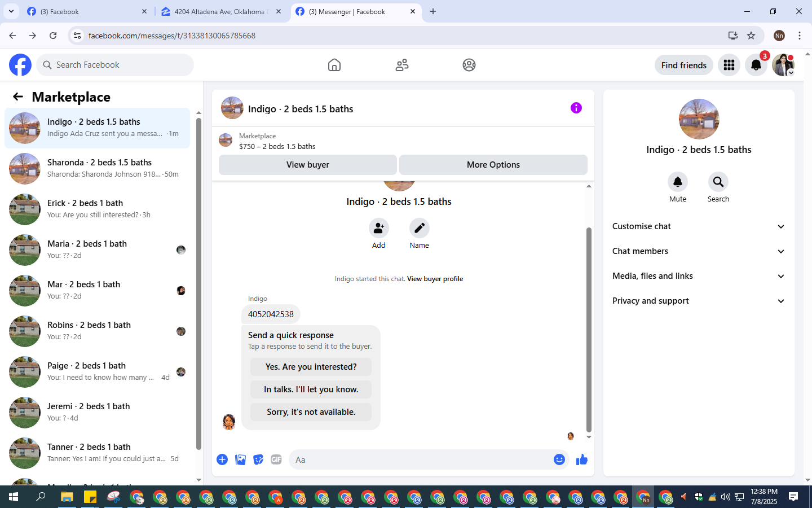Open Windows notification center icon
Image resolution: width=812 pixels, height=508 pixels.
793,497
